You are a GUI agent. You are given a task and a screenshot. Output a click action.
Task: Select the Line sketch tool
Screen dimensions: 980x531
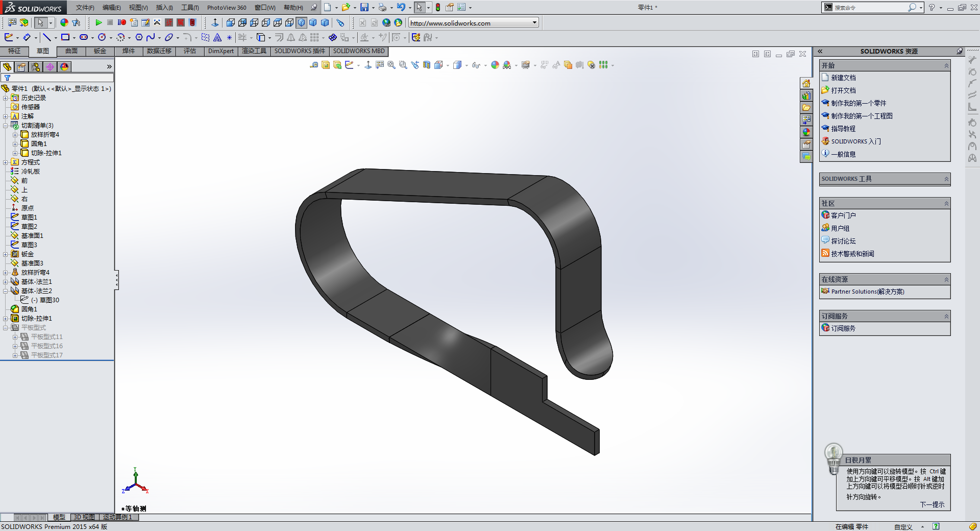[46, 37]
